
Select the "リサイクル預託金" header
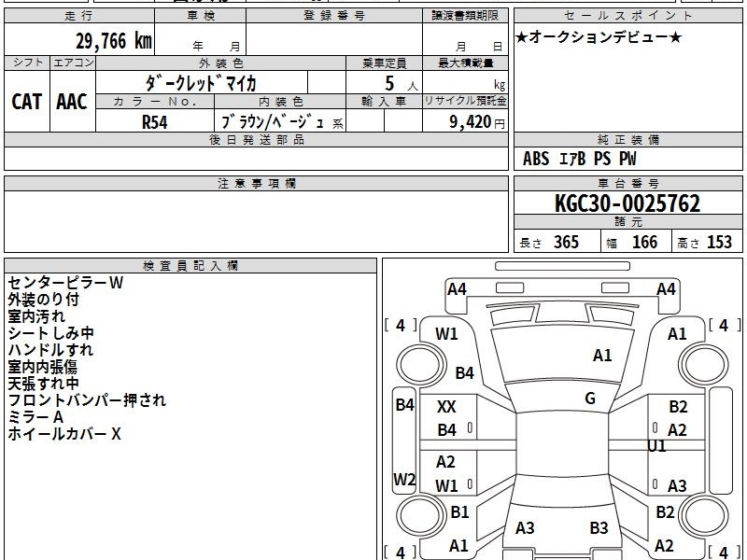pos(465,102)
